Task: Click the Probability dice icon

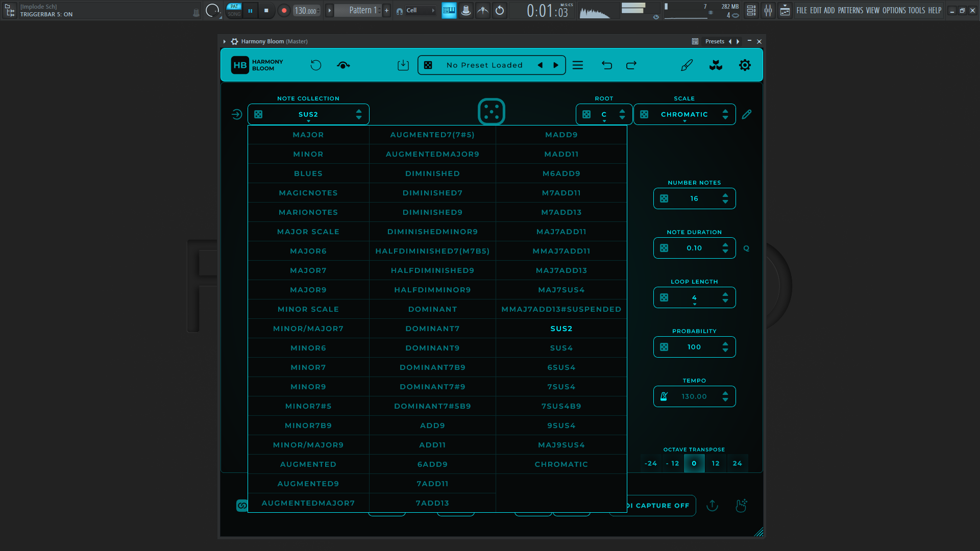Action: tap(664, 347)
